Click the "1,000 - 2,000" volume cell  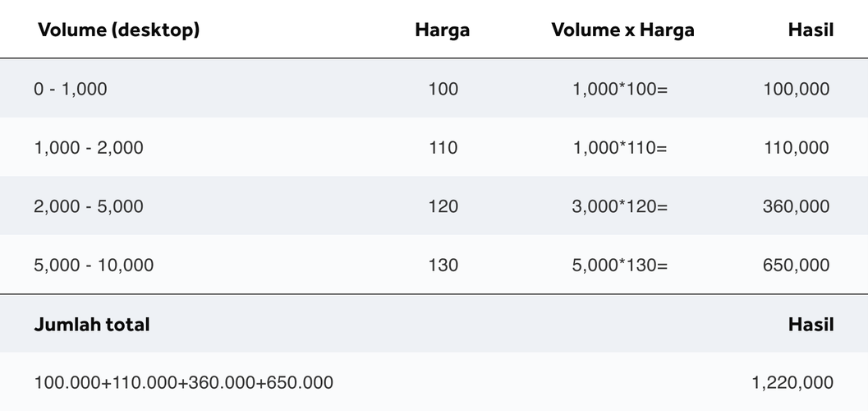89,148
